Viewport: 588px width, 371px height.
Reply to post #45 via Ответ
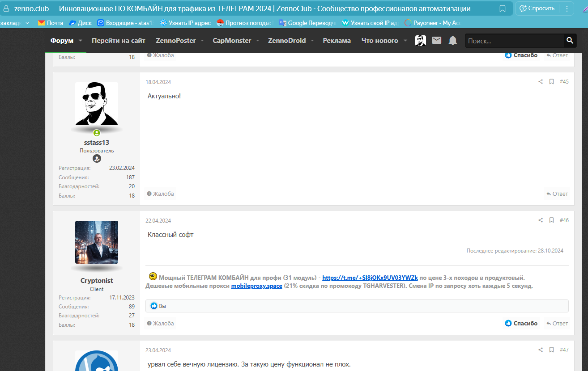coord(557,194)
